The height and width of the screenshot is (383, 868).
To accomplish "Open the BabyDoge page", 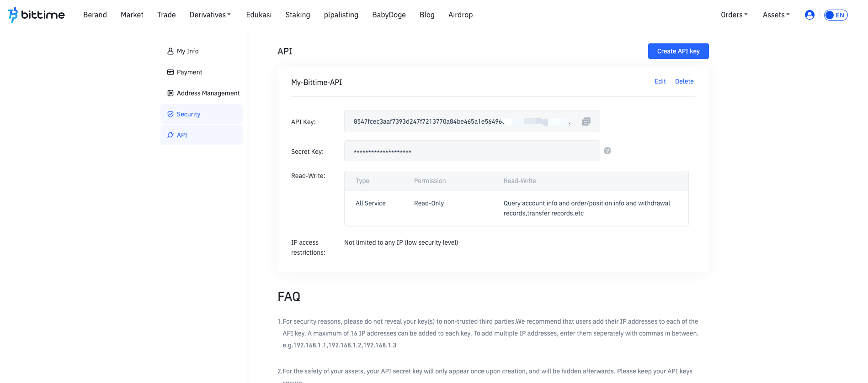I will (389, 15).
